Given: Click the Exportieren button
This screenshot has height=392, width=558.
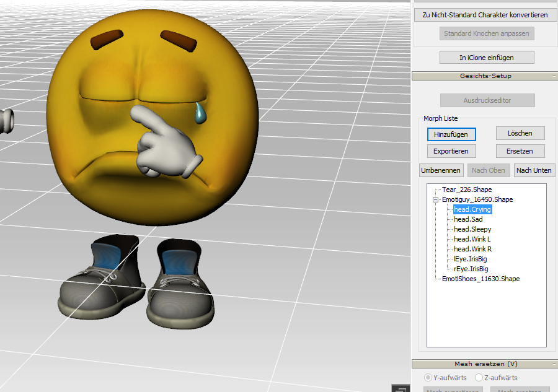Looking at the screenshot, I should 451,151.
